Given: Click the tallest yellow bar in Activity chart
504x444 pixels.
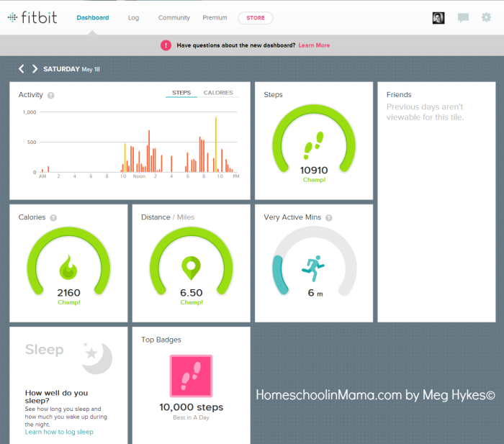Looking at the screenshot, I should (x=216, y=145).
